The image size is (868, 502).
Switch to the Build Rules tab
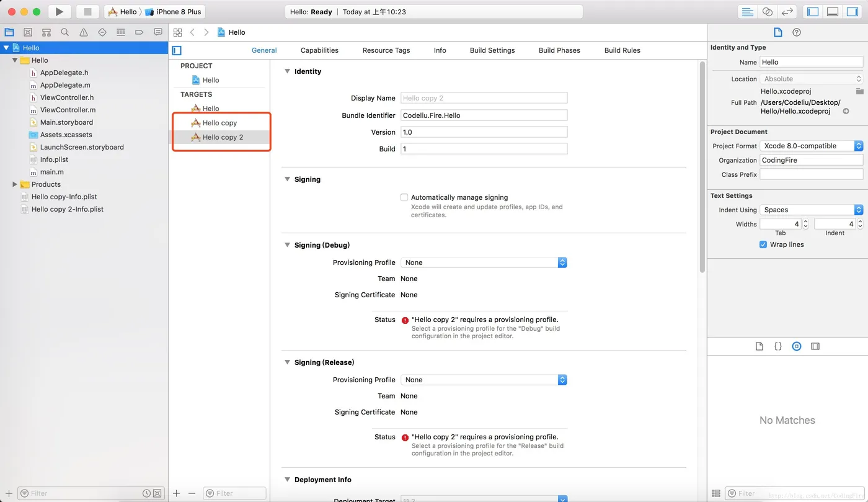click(x=622, y=50)
